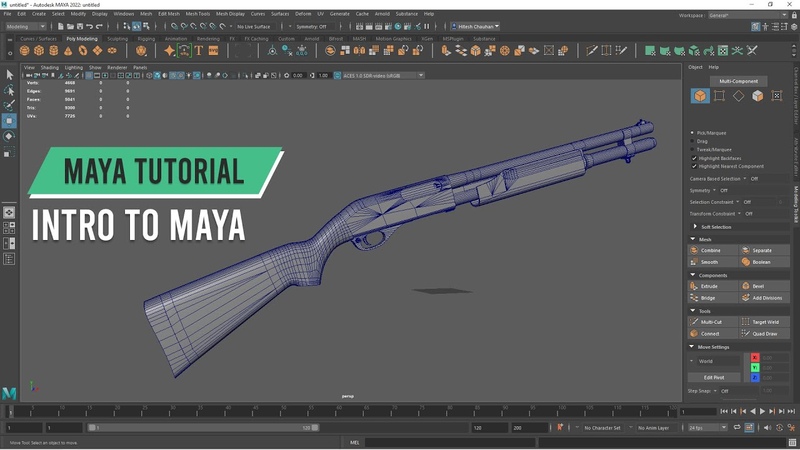The image size is (800, 450).
Task: Go to start of playback range
Action: click(x=724, y=411)
